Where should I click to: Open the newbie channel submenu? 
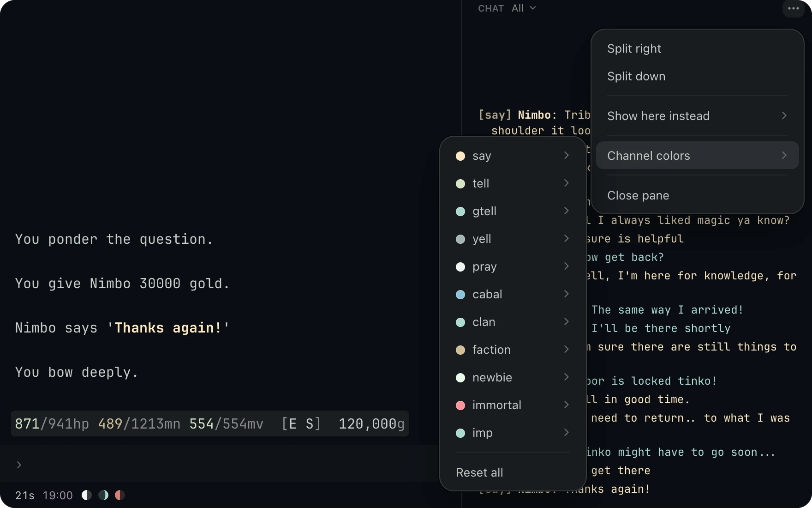pyautogui.click(x=513, y=377)
